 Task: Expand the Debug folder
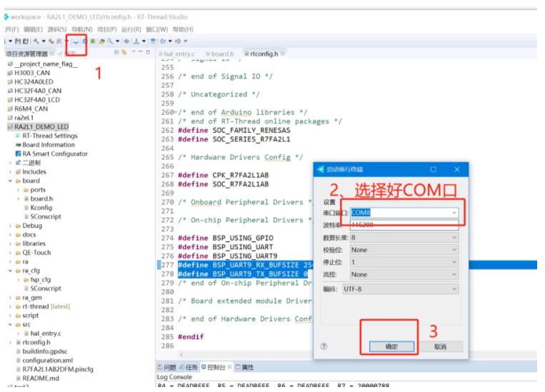tap(10, 226)
